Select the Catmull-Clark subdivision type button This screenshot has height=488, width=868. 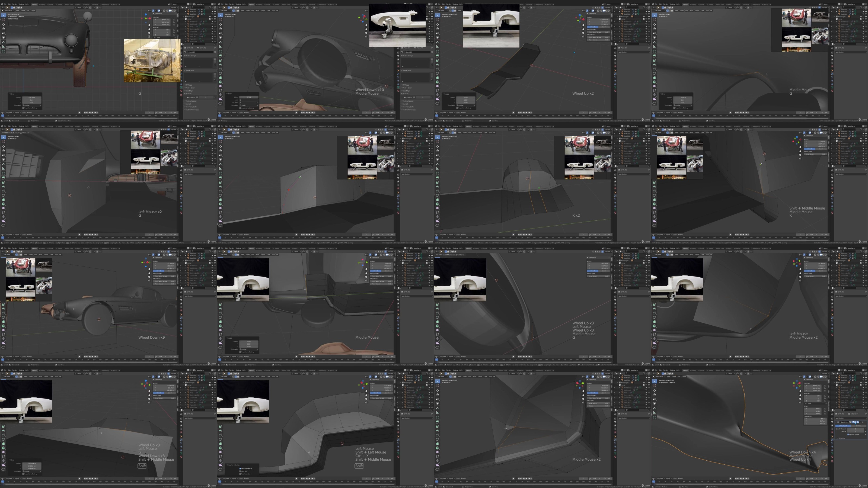click(843, 426)
